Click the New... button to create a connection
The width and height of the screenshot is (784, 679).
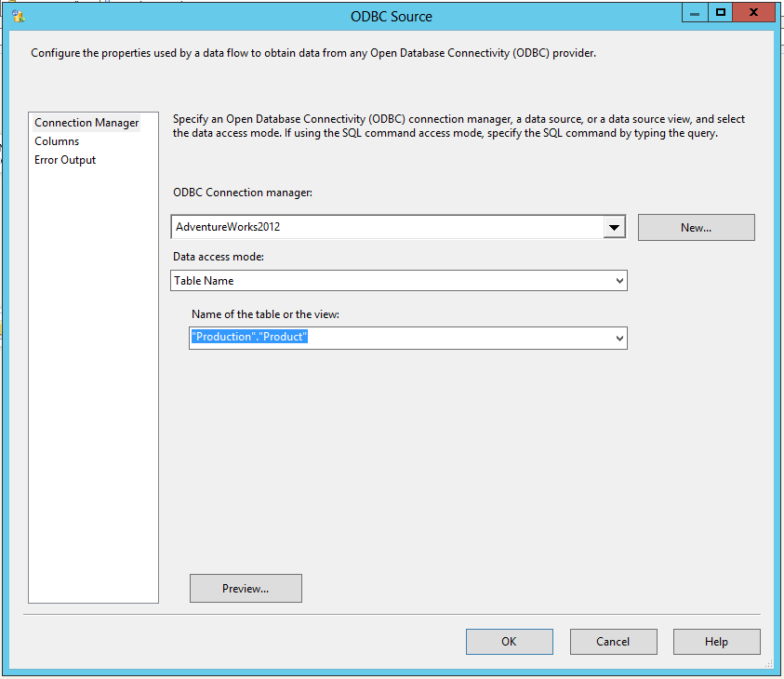pos(695,227)
